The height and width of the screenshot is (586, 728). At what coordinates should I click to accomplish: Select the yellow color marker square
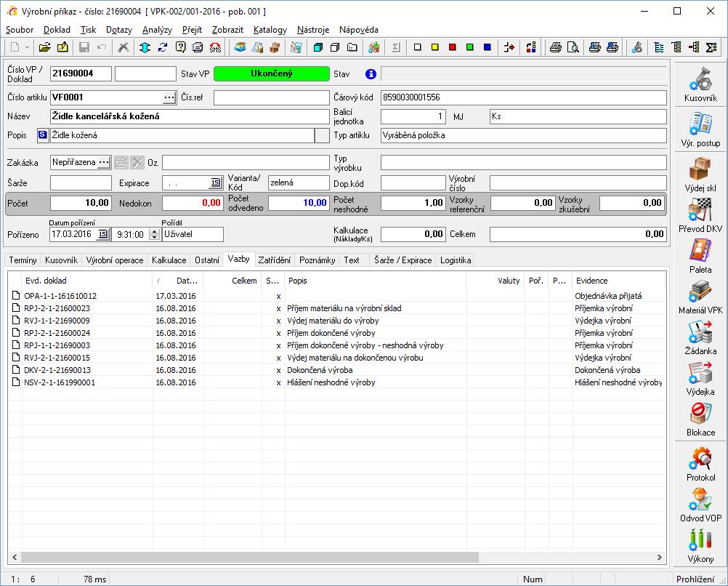click(435, 47)
